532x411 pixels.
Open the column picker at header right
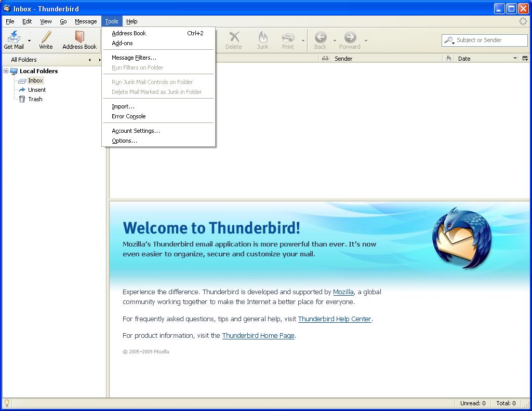(x=525, y=58)
